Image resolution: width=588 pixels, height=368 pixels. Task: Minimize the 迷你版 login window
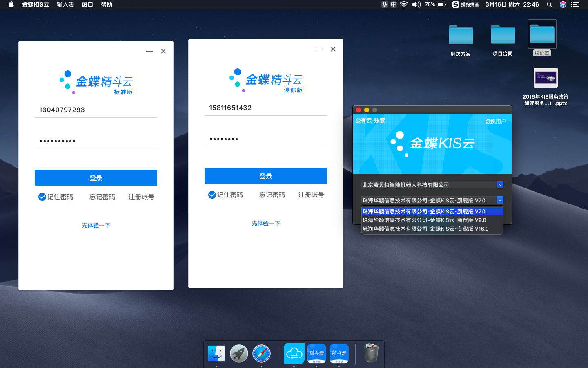pos(319,49)
